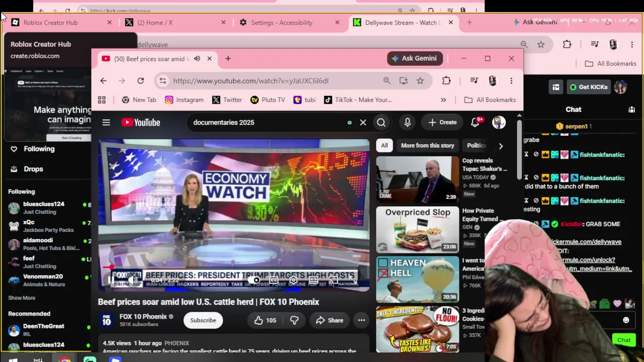Open Drops in Kick sidebar
This screenshot has height=362, width=644.
27,169
